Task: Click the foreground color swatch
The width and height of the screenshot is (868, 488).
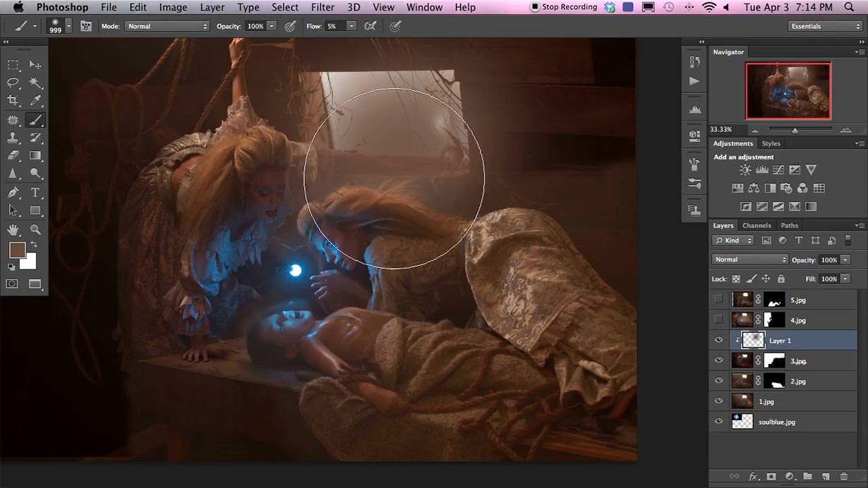Action: click(17, 250)
